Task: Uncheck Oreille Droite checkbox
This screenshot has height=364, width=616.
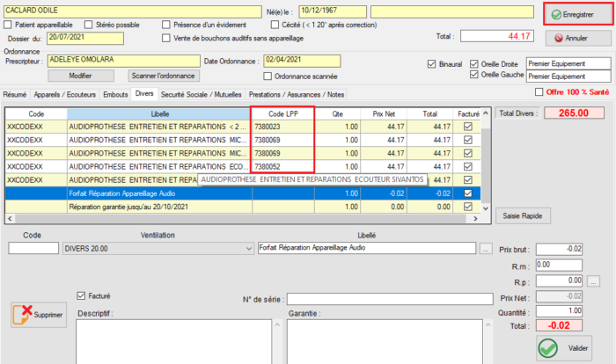Action: pos(474,64)
